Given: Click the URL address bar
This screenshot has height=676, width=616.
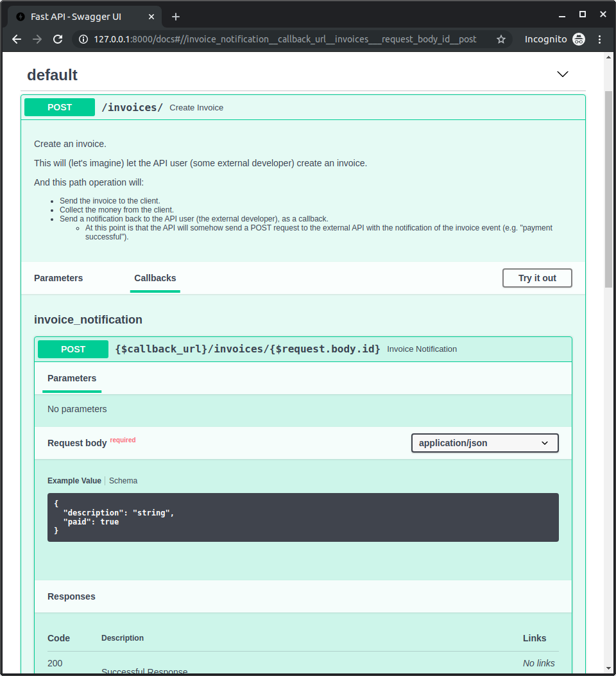Looking at the screenshot, I should (286, 39).
